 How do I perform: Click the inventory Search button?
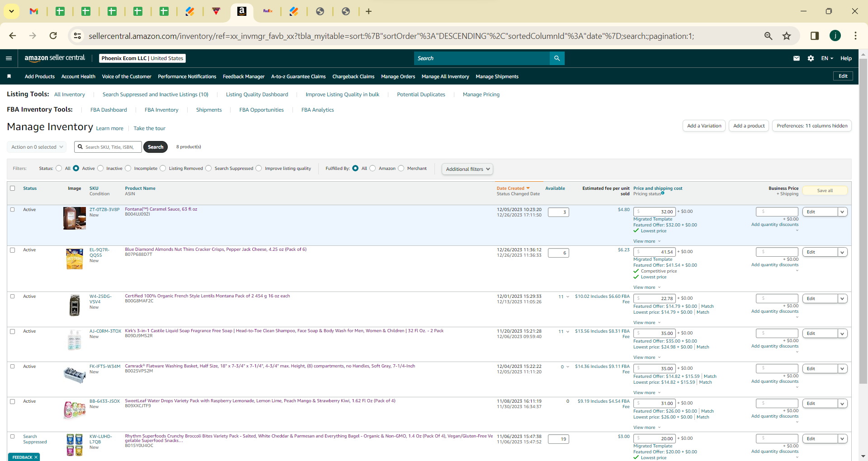156,147
